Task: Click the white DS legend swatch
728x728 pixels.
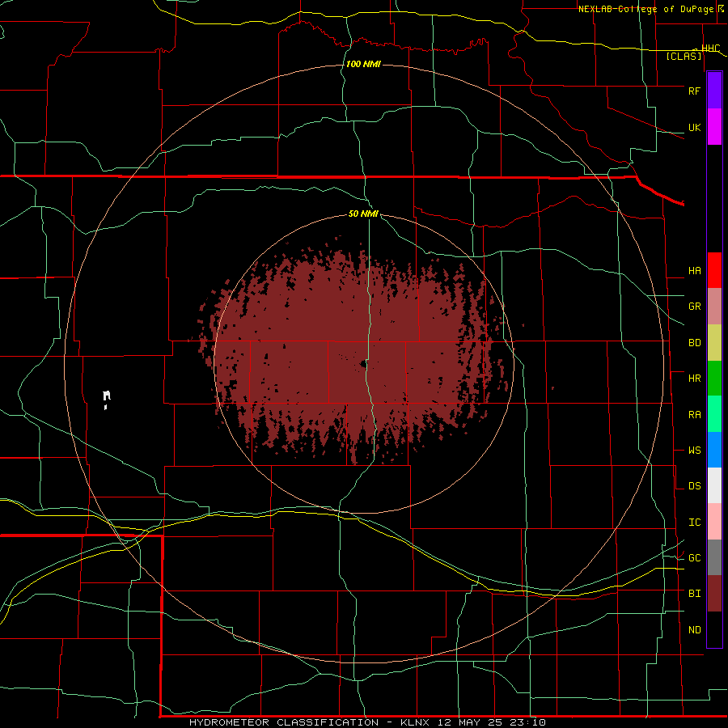Action: point(714,485)
